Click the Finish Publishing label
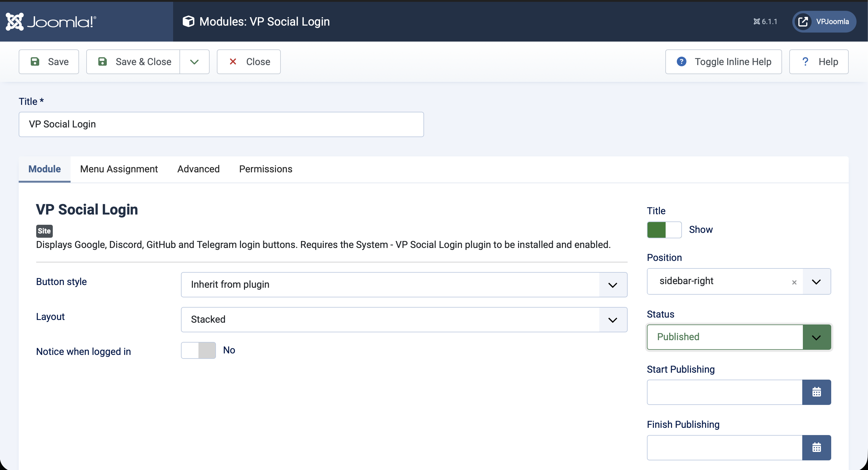Viewport: 868px width, 470px height. click(683, 425)
